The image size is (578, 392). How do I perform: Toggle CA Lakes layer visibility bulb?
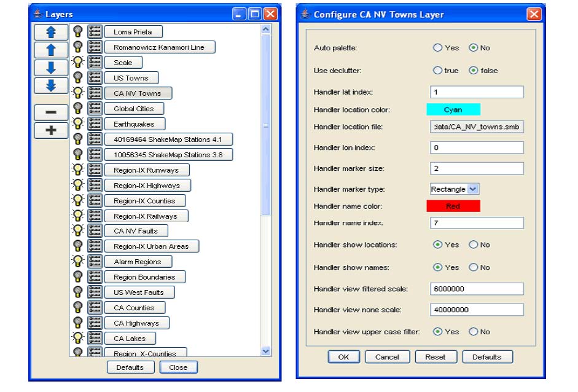click(x=78, y=338)
